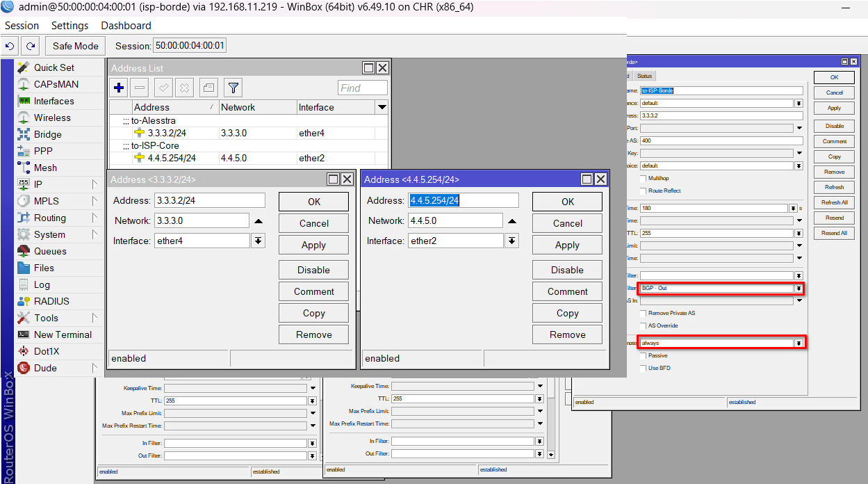Click Apply in the Address 4.4.5.254/24 dialog
The height and width of the screenshot is (484, 868).
pyautogui.click(x=567, y=245)
